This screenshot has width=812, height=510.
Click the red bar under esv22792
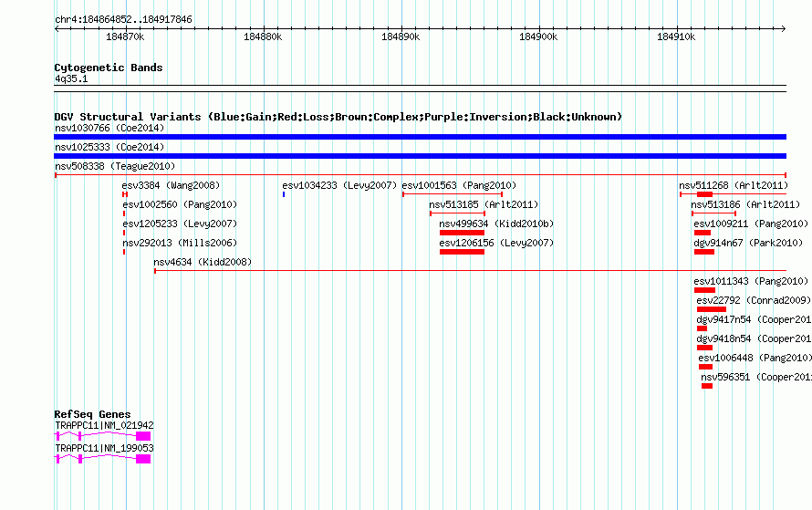[712, 309]
